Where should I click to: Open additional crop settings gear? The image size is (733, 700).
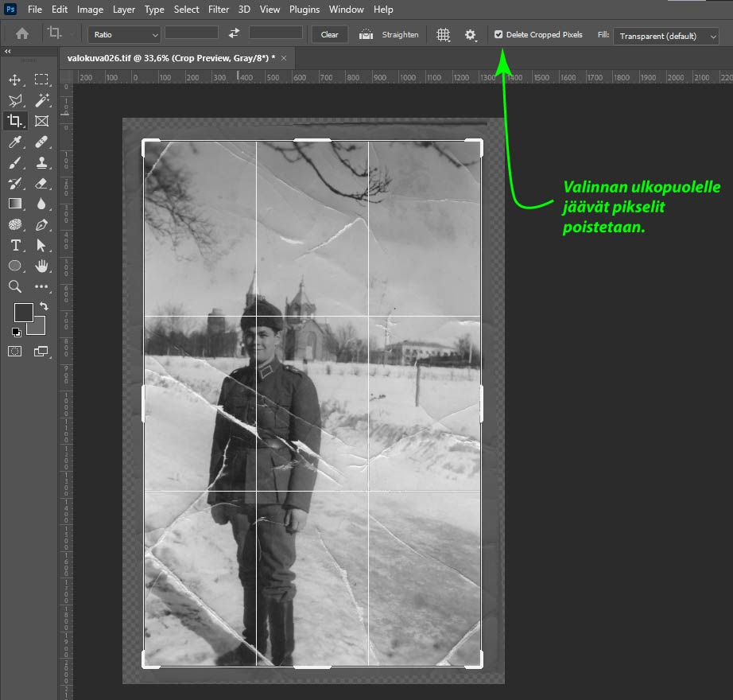pos(471,35)
